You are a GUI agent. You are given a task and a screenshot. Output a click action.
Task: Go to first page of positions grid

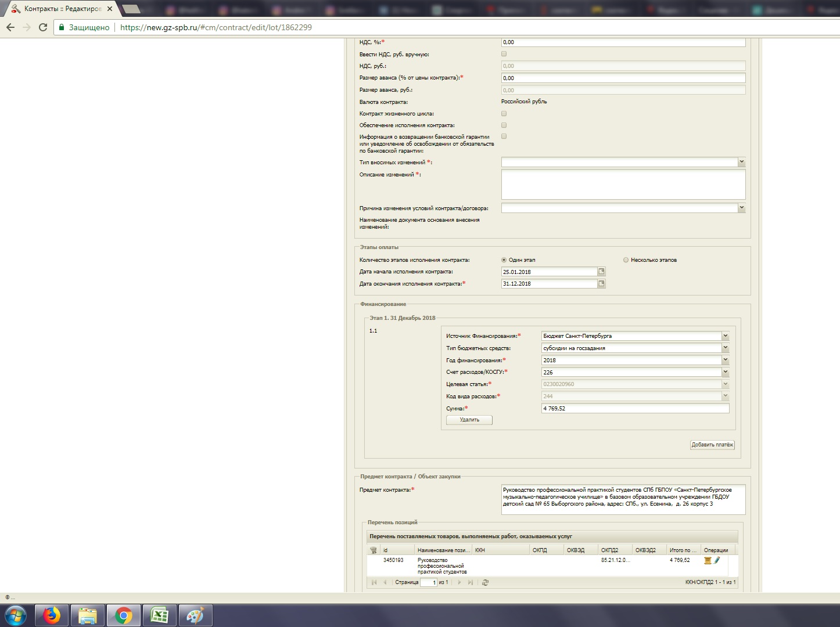374,582
